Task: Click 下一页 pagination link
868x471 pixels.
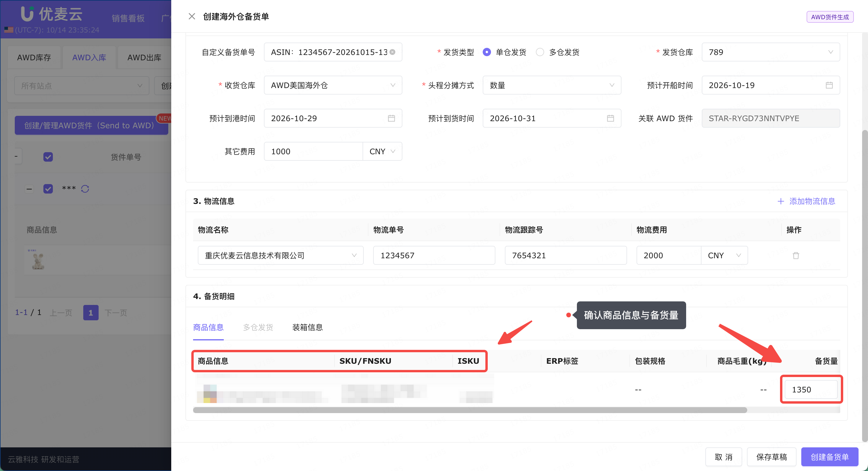Action: point(115,313)
